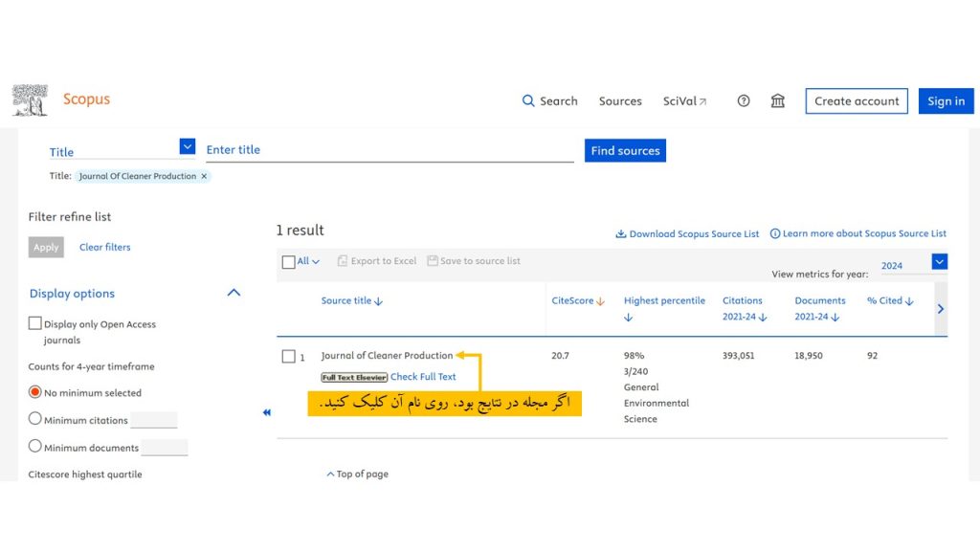Go to Top of page
Screen dimensions: 980x551
point(358,474)
